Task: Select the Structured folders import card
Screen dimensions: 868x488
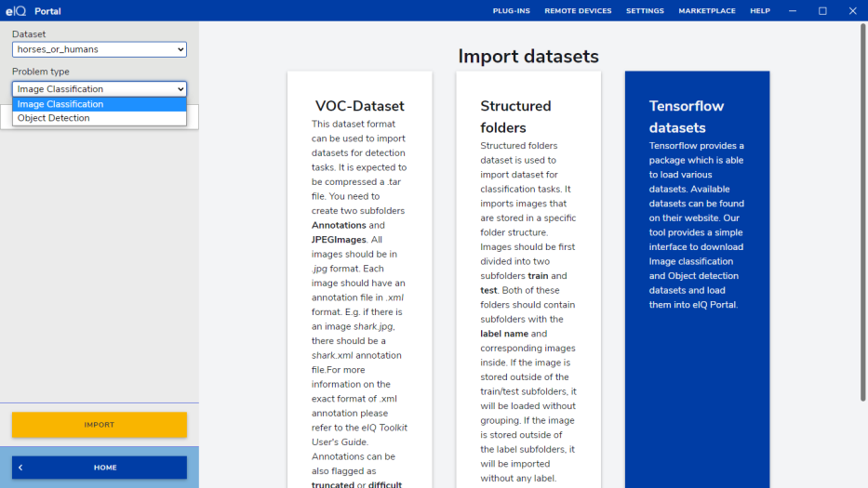Action: click(528, 279)
